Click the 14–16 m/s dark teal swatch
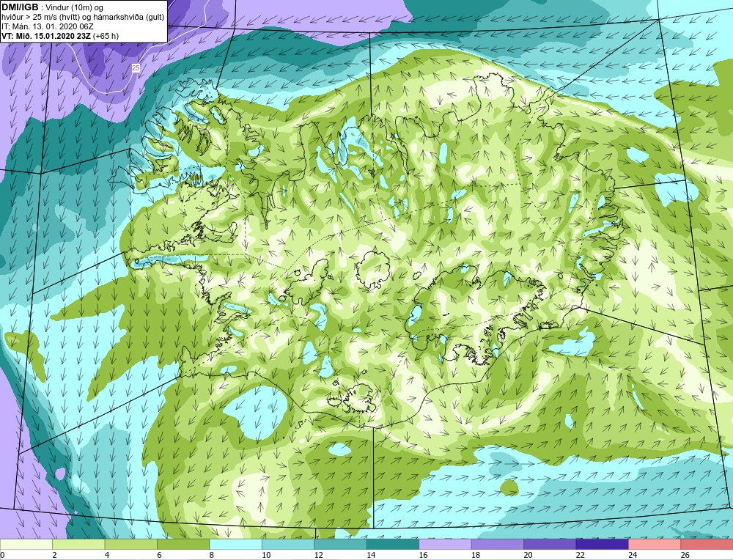Screen dimensions: 733x560 393,544
